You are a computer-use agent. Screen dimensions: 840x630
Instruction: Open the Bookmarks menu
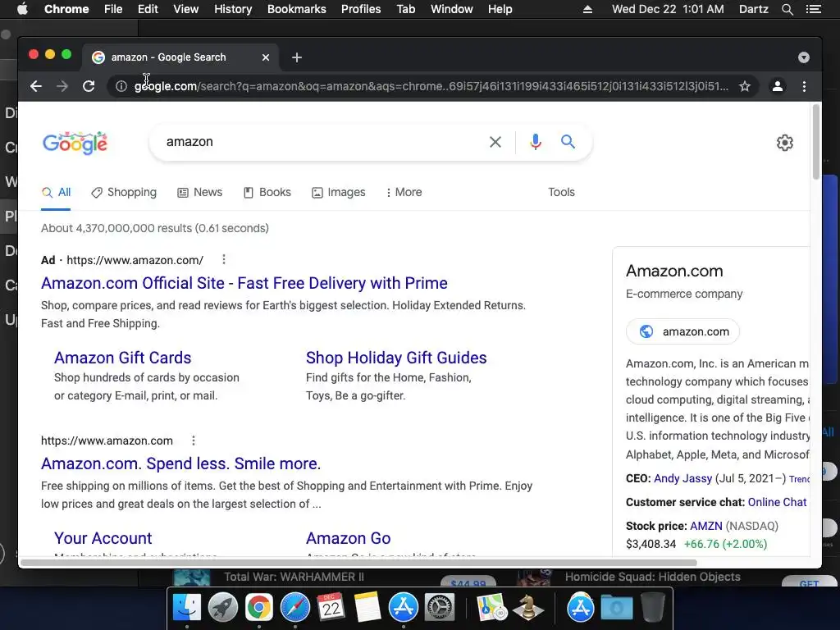pyautogui.click(x=297, y=9)
